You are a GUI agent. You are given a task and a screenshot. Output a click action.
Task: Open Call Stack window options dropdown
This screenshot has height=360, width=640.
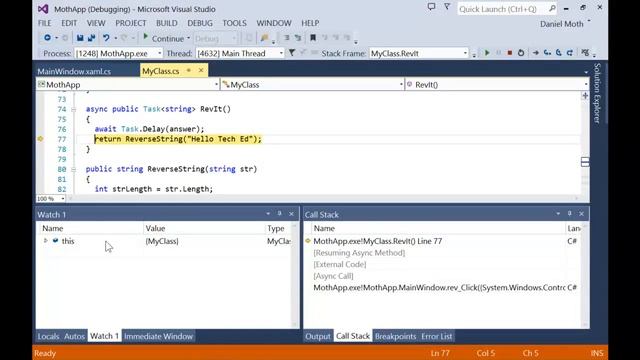(x=558, y=214)
